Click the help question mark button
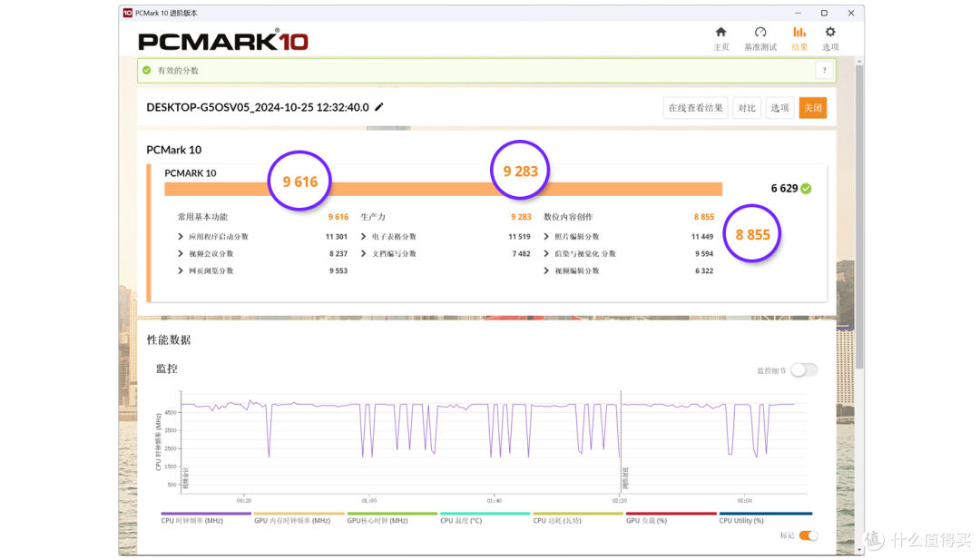 (x=824, y=71)
